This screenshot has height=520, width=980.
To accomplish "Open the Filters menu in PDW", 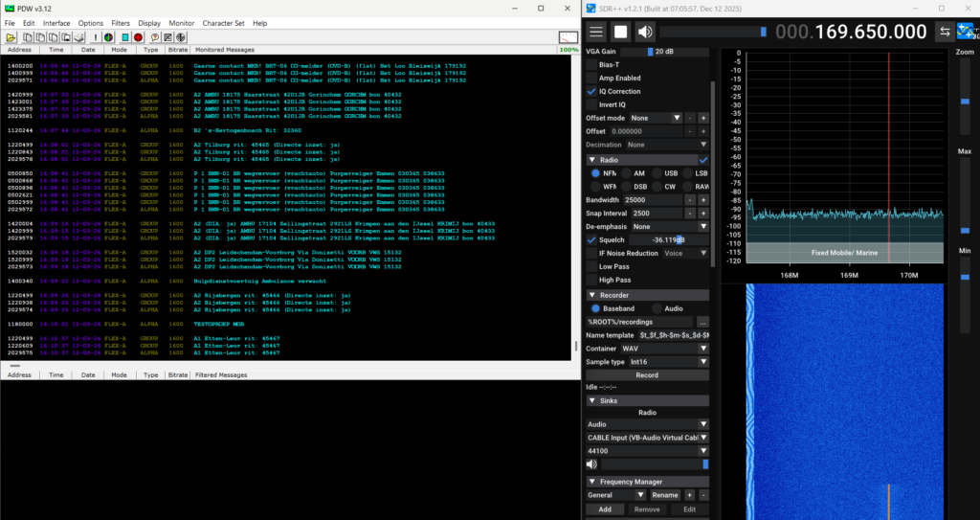I will [x=121, y=22].
